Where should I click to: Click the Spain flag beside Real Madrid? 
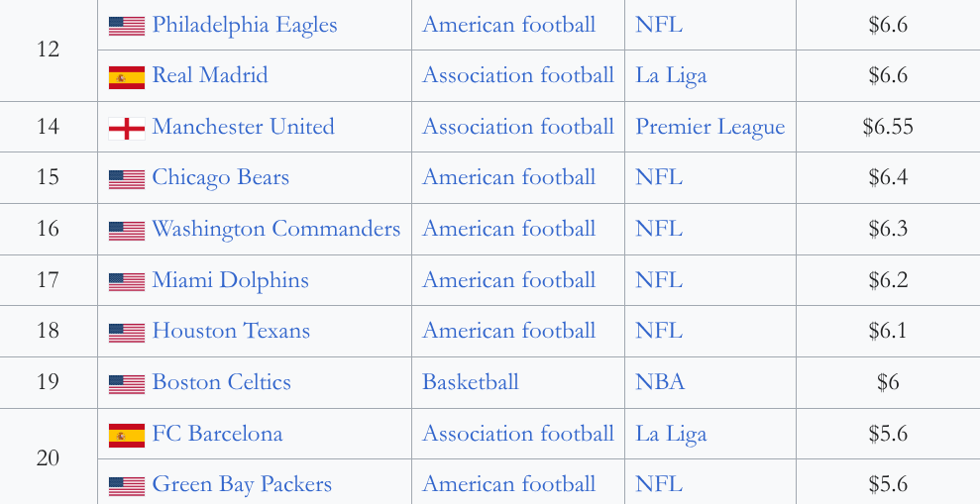coord(127,77)
